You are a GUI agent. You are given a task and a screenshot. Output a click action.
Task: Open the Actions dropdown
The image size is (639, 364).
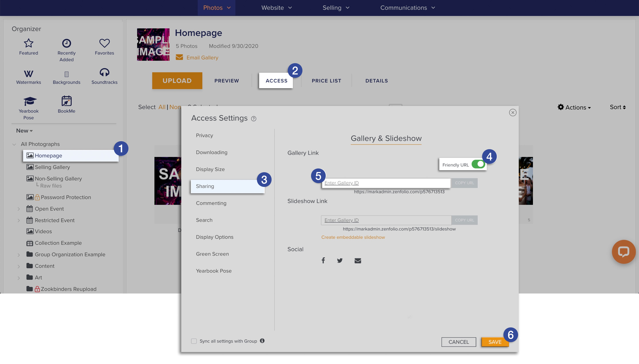[574, 107]
